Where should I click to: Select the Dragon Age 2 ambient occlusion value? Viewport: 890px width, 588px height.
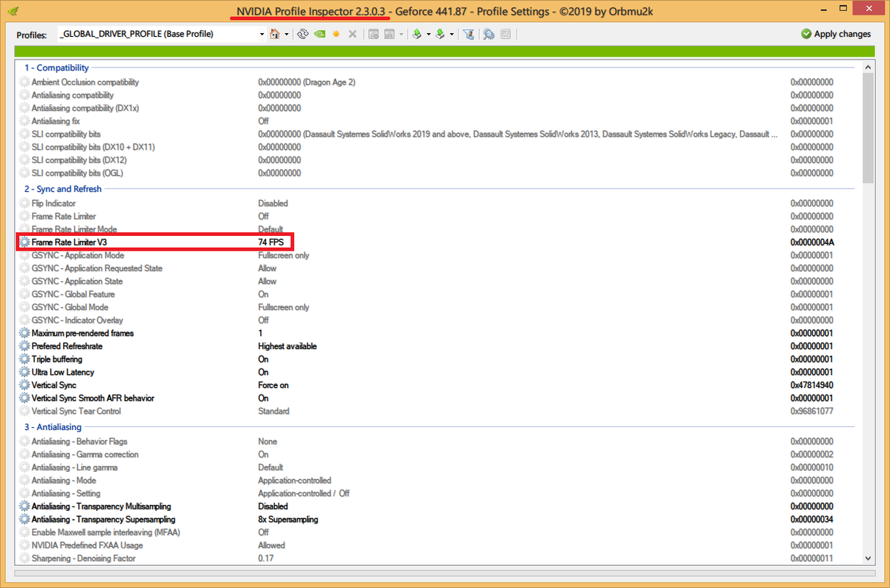[x=306, y=82]
